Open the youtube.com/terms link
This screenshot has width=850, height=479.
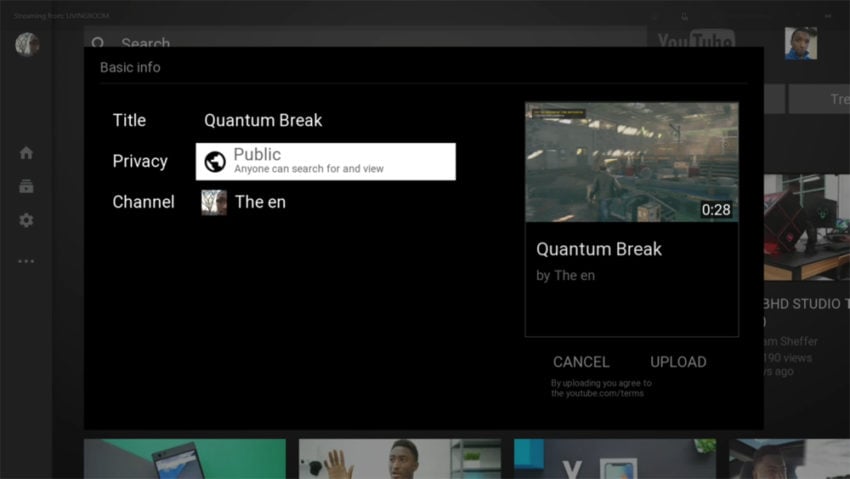[597, 394]
